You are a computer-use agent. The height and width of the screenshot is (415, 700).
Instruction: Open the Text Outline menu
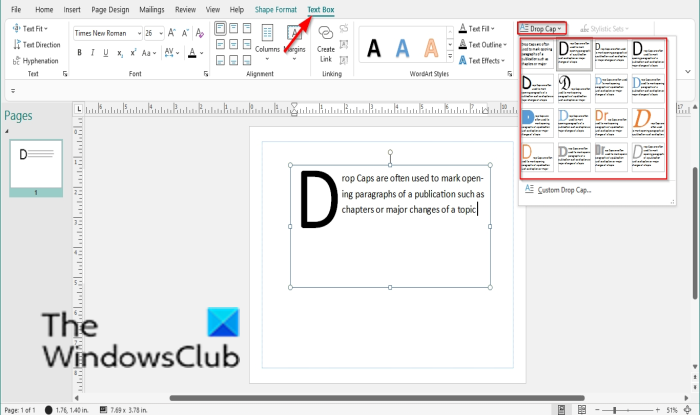(483, 45)
